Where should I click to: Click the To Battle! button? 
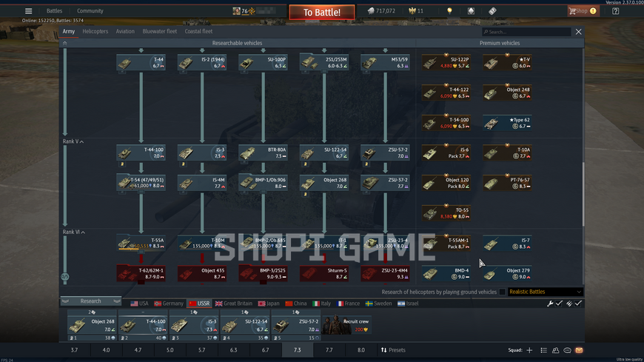click(x=321, y=13)
